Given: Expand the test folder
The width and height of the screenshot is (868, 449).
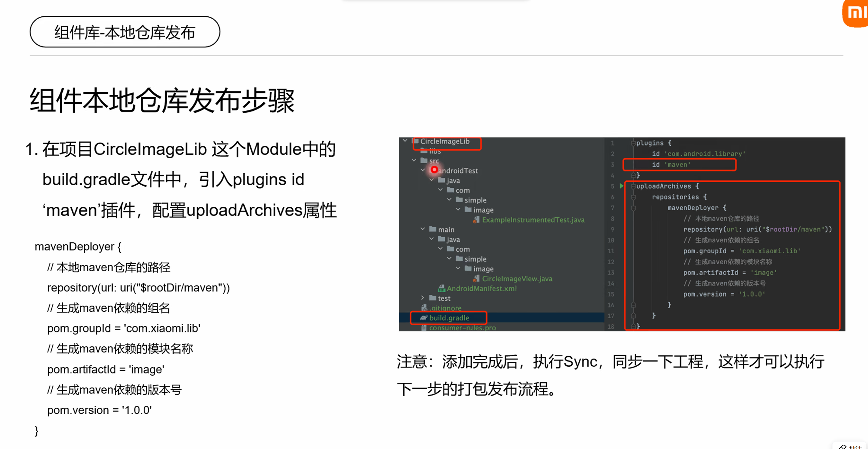Looking at the screenshot, I should (x=423, y=298).
